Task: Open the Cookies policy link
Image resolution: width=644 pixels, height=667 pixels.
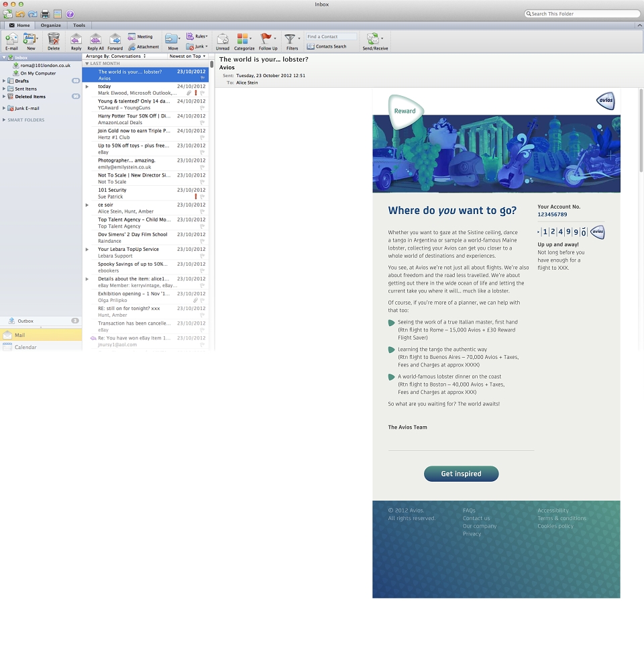Action: click(555, 526)
